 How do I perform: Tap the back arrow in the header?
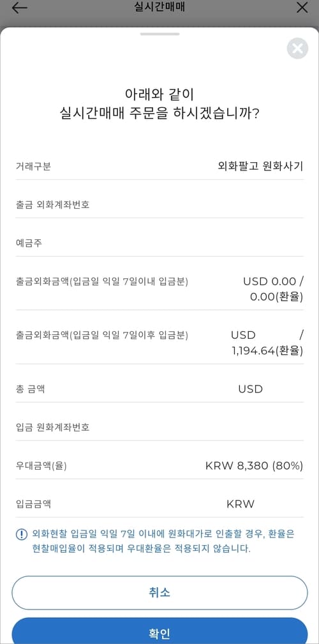[19, 8]
